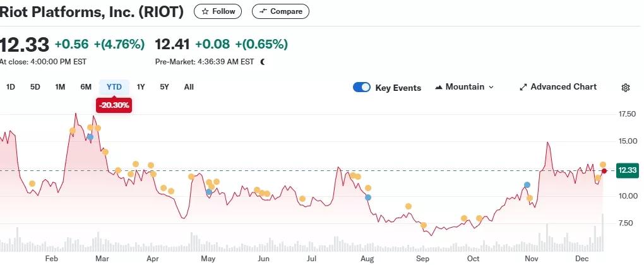This screenshot has height=265, width=644.
Task: Choose the All time range
Action: coord(189,87)
